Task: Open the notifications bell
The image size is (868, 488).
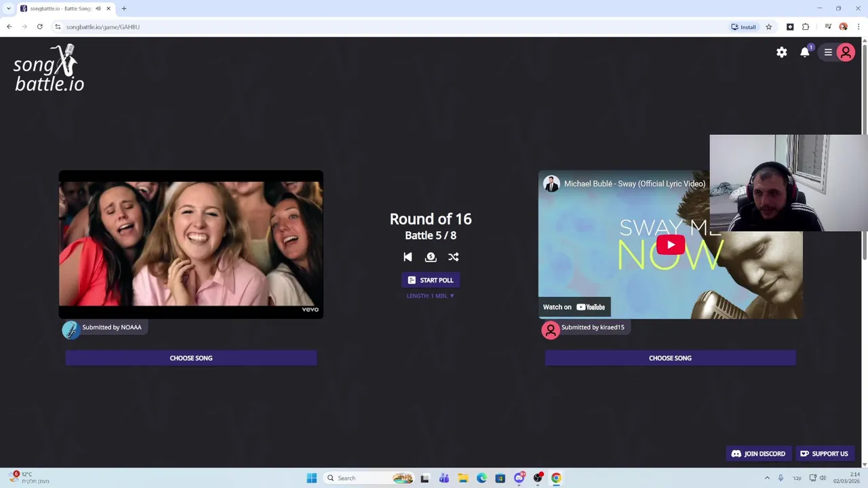Action: click(x=805, y=52)
